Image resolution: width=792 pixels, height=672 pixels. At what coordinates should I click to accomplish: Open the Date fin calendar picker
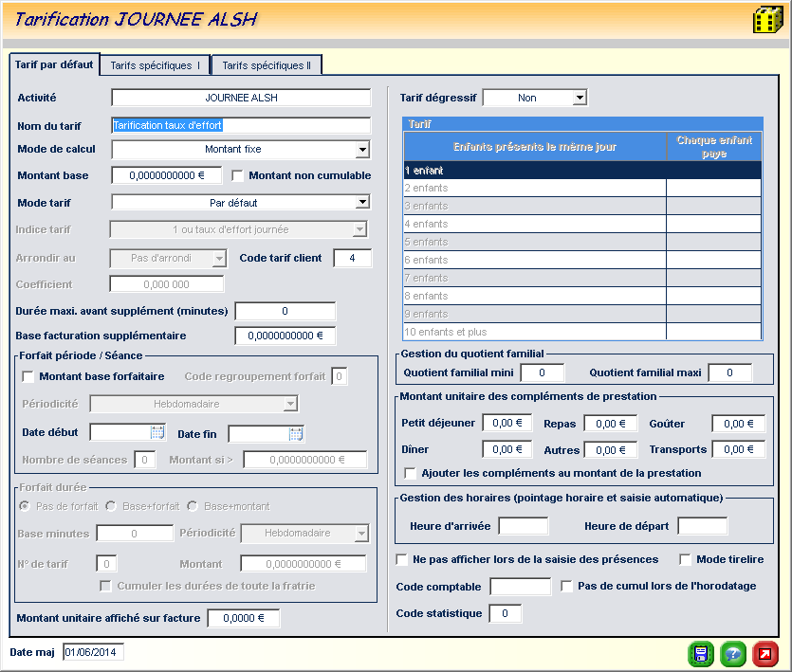coord(296,434)
